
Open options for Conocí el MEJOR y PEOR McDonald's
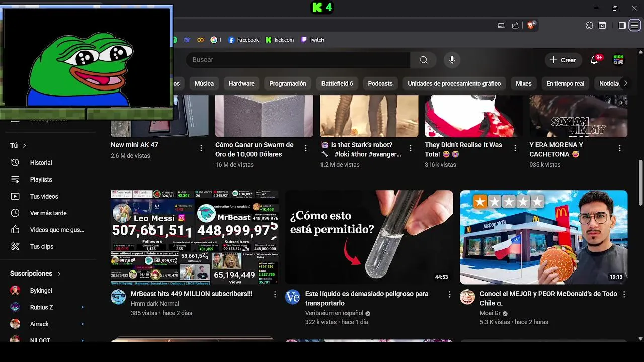tap(624, 294)
